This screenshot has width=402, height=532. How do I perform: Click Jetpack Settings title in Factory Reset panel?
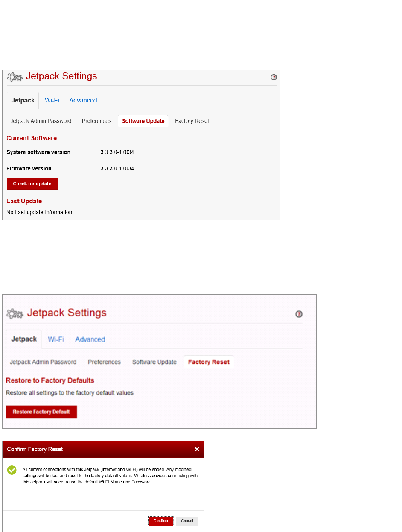click(x=67, y=313)
